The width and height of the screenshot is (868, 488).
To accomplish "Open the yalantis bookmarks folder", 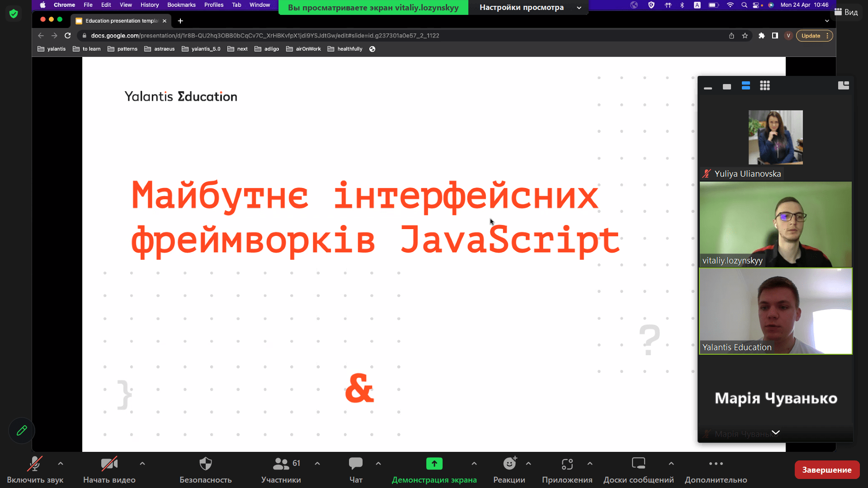I will coord(52,49).
